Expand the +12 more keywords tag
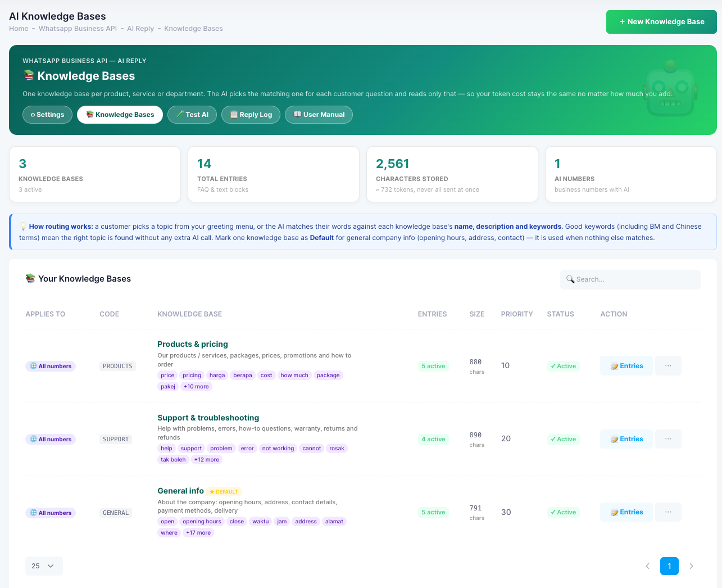The width and height of the screenshot is (722, 588). pos(207,460)
